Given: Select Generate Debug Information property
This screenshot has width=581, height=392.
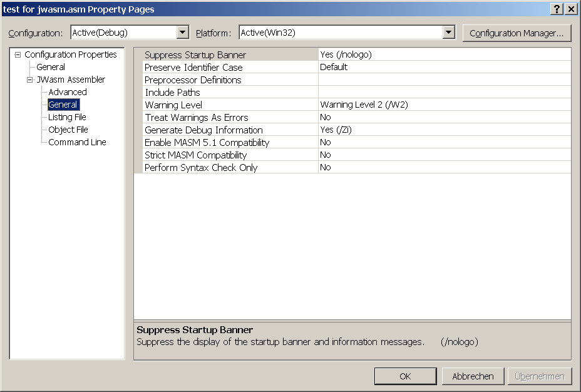Looking at the screenshot, I should [x=231, y=130].
